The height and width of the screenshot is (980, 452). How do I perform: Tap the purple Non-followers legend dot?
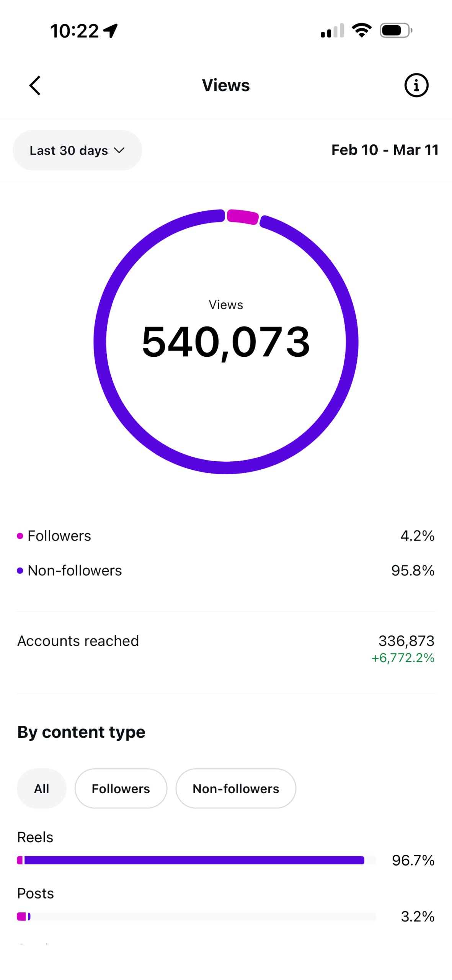[20, 570]
